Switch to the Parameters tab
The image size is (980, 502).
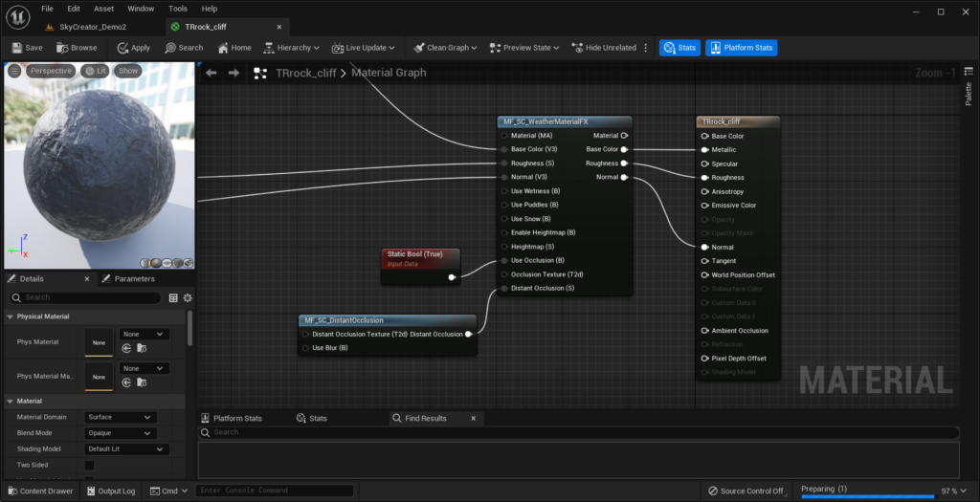(x=128, y=278)
